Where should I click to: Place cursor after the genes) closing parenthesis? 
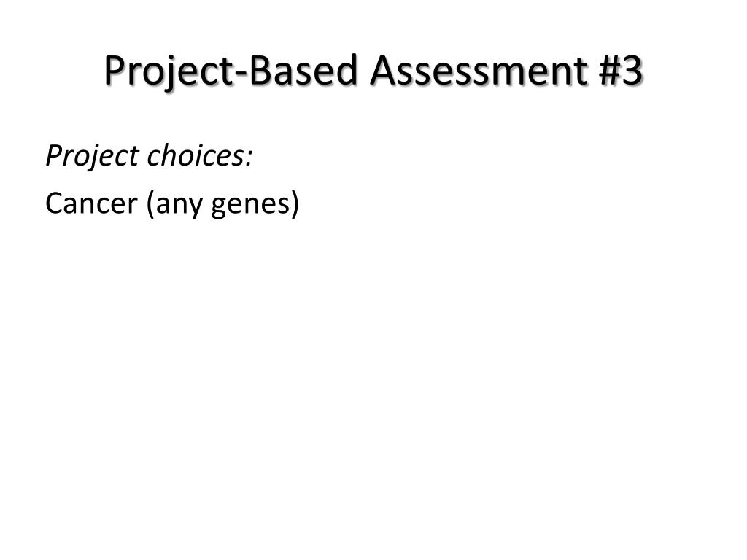point(300,204)
